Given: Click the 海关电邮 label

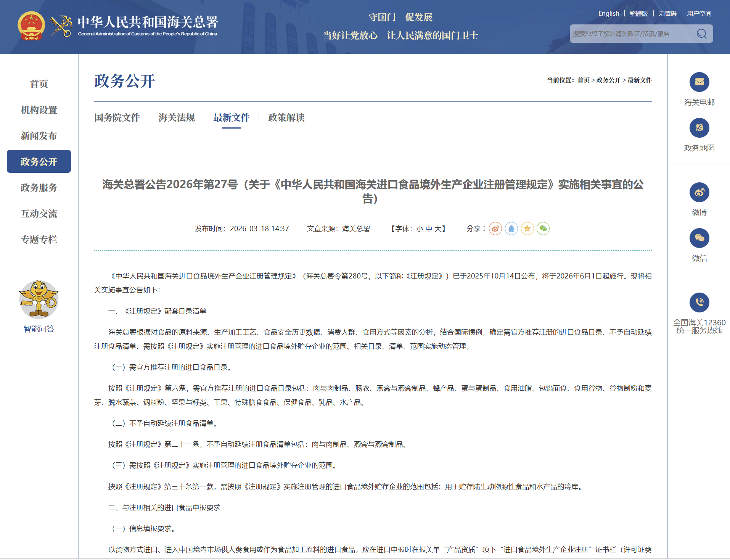Looking at the screenshot, I should [x=699, y=102].
